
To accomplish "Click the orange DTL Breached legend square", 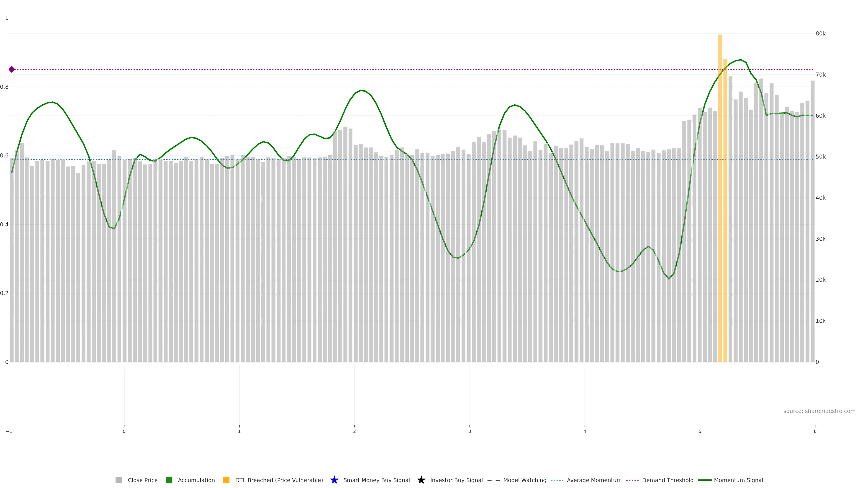I will pyautogui.click(x=226, y=480).
